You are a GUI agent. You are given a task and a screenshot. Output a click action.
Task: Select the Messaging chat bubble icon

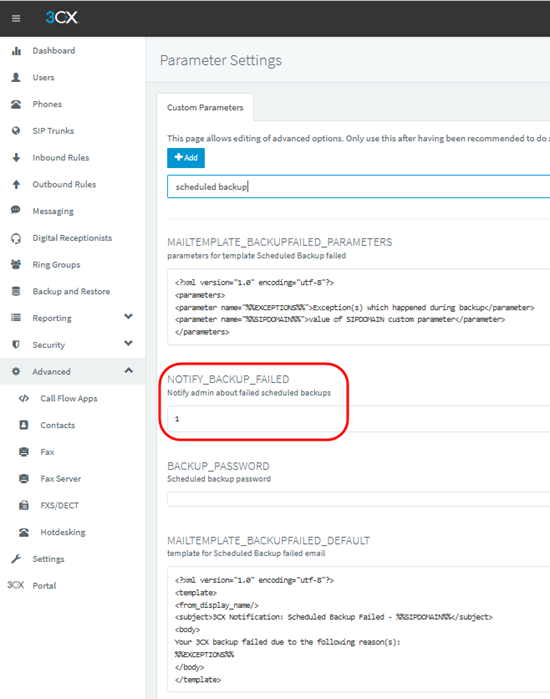(x=16, y=210)
